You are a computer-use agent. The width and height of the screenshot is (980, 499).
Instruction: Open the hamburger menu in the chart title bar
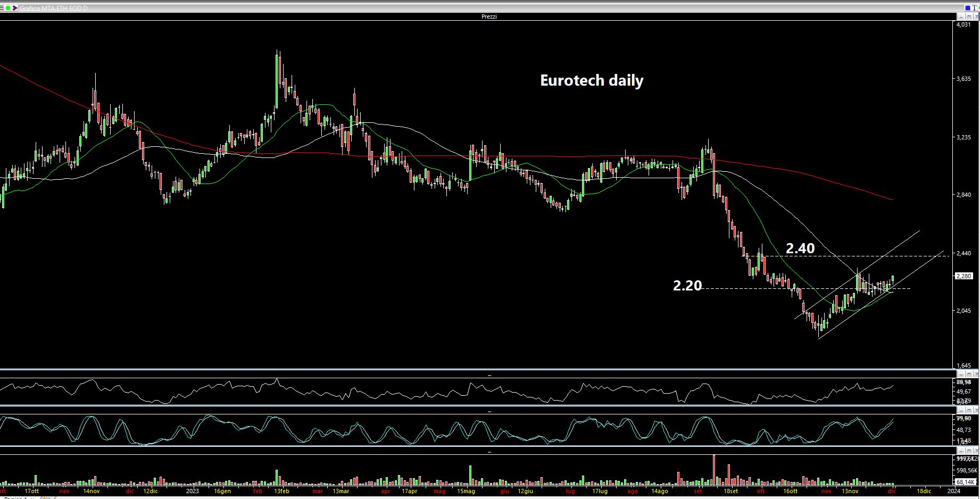(x=2, y=8)
